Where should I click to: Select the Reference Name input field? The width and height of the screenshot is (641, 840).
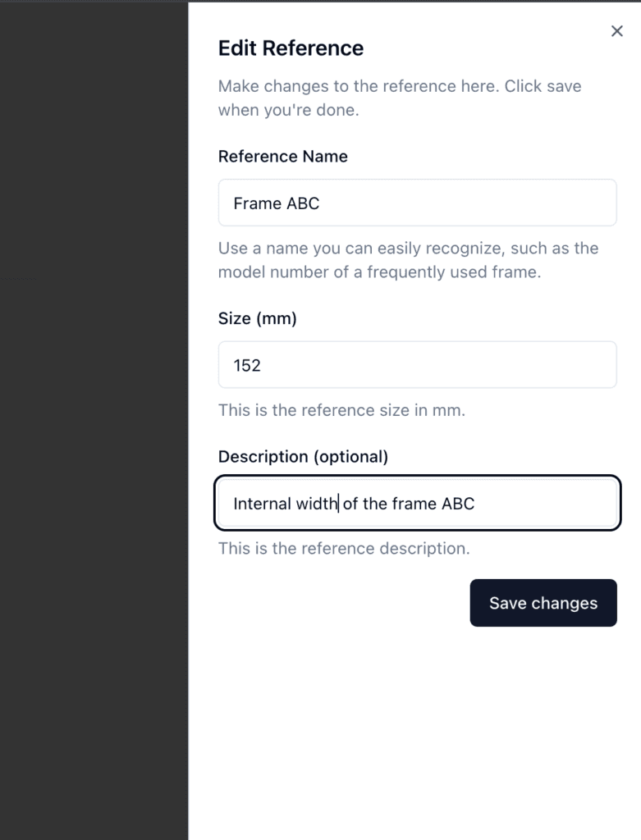[x=417, y=203]
